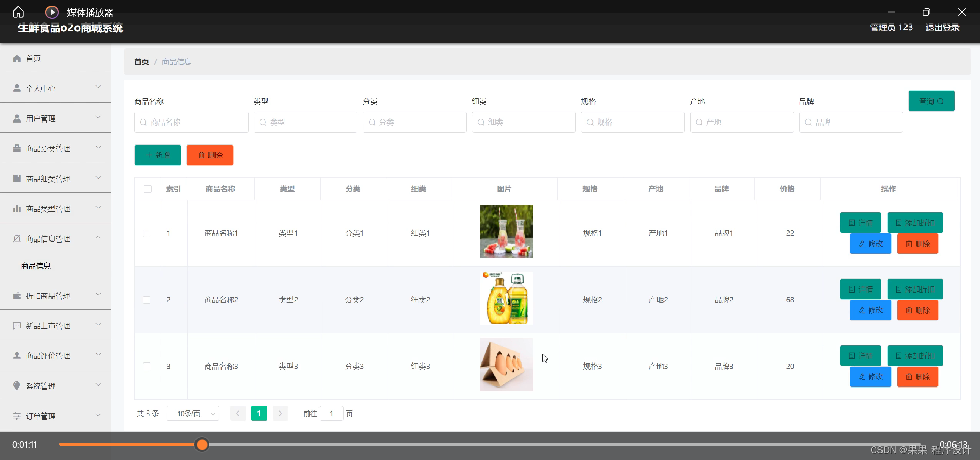Click the home icon in the title bar
The width and height of the screenshot is (980, 460).
click(x=18, y=12)
